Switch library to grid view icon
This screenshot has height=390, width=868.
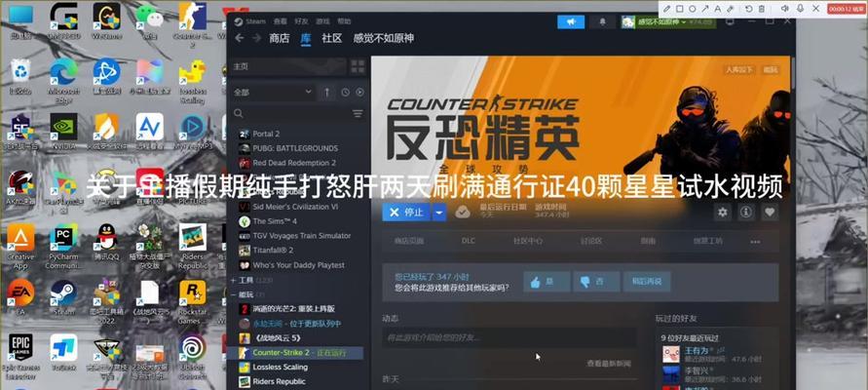click(x=358, y=67)
